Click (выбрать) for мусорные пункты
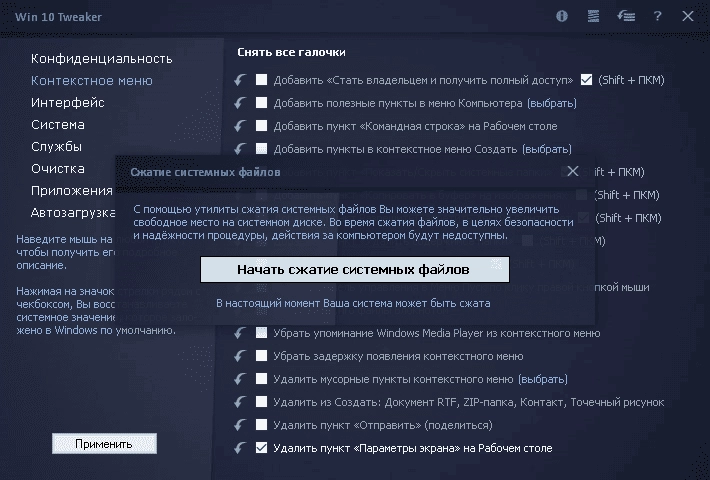 point(542,379)
